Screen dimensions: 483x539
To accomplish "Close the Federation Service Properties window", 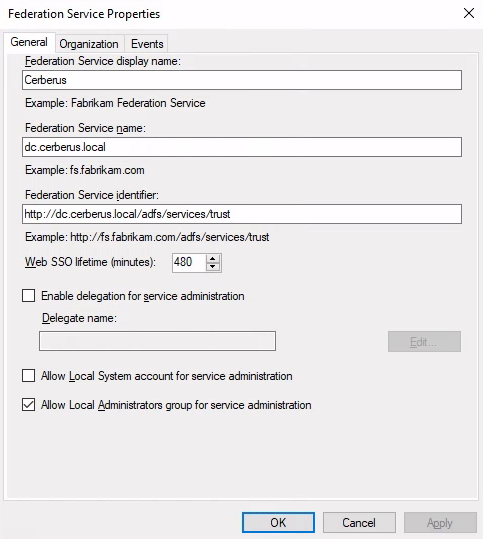I will point(469,13).
